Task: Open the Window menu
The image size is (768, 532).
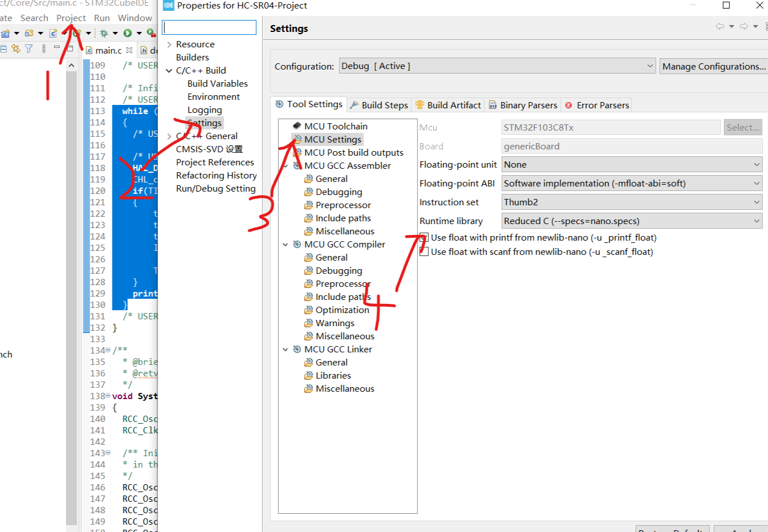Action: tap(135, 18)
